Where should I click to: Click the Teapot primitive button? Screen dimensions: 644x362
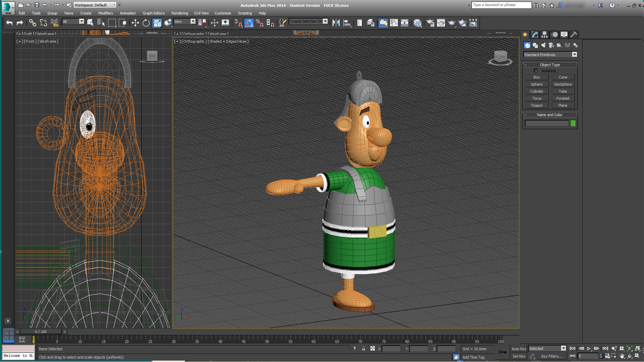tap(537, 106)
